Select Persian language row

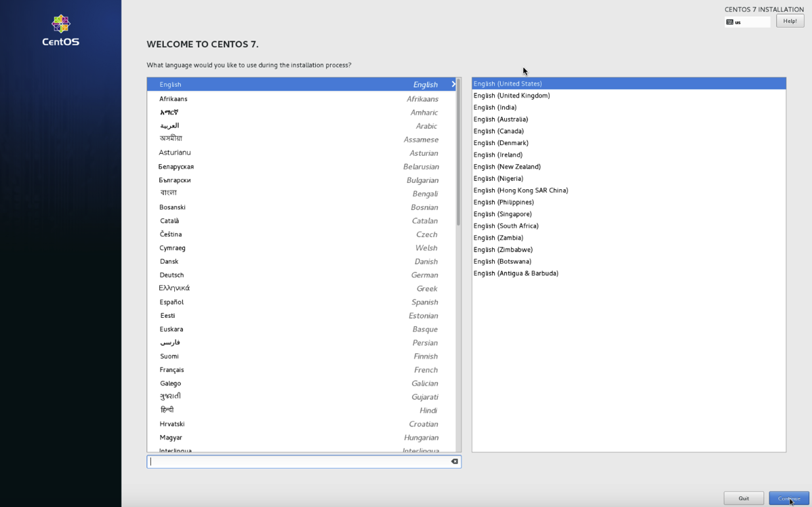302,342
